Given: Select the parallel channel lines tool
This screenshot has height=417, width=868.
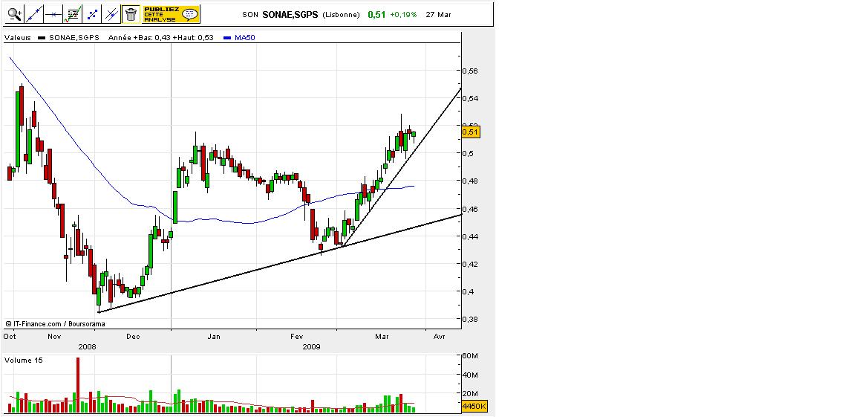Looking at the screenshot, I should 111,14.
